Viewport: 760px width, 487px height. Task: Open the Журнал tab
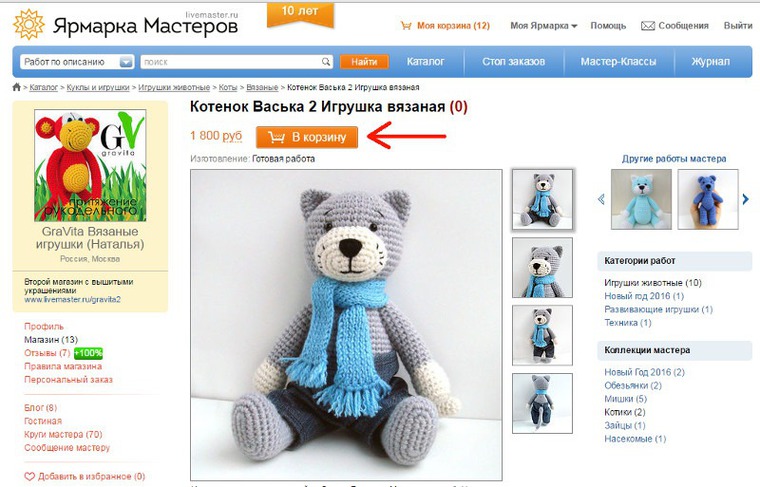(710, 62)
